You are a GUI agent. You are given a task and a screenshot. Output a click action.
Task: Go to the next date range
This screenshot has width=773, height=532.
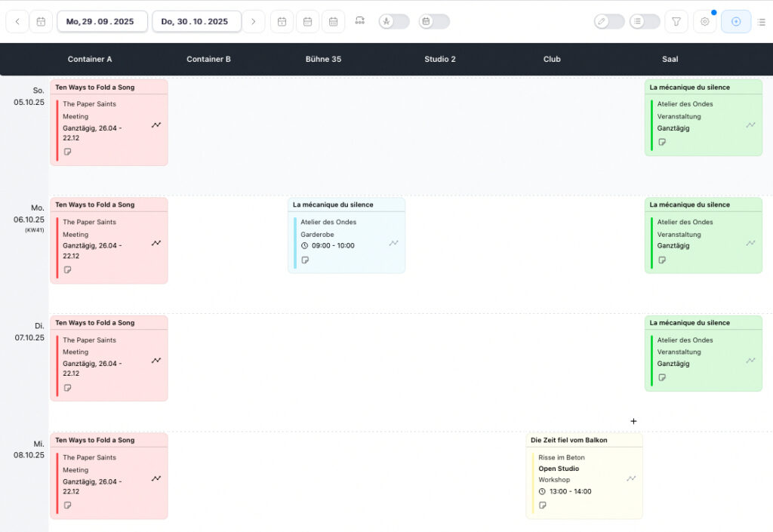tap(254, 22)
